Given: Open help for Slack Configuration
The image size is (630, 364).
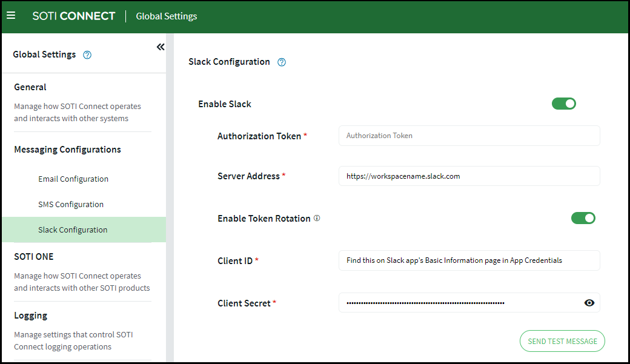Looking at the screenshot, I should click(282, 62).
